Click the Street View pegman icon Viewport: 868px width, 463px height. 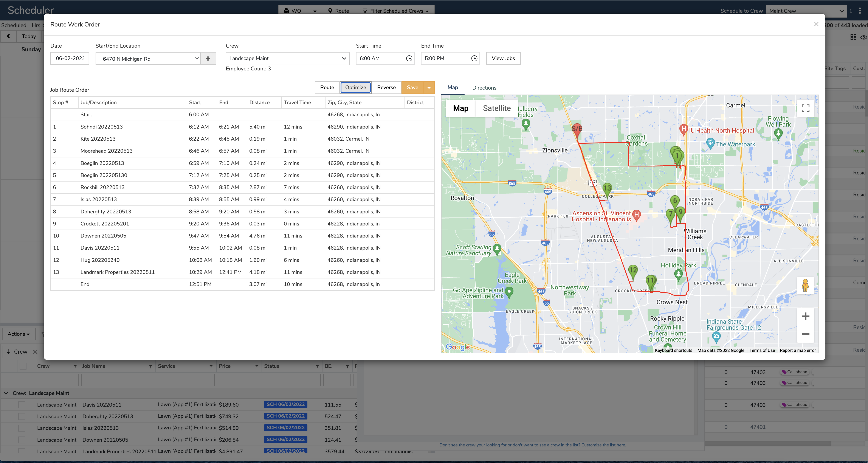[805, 285]
